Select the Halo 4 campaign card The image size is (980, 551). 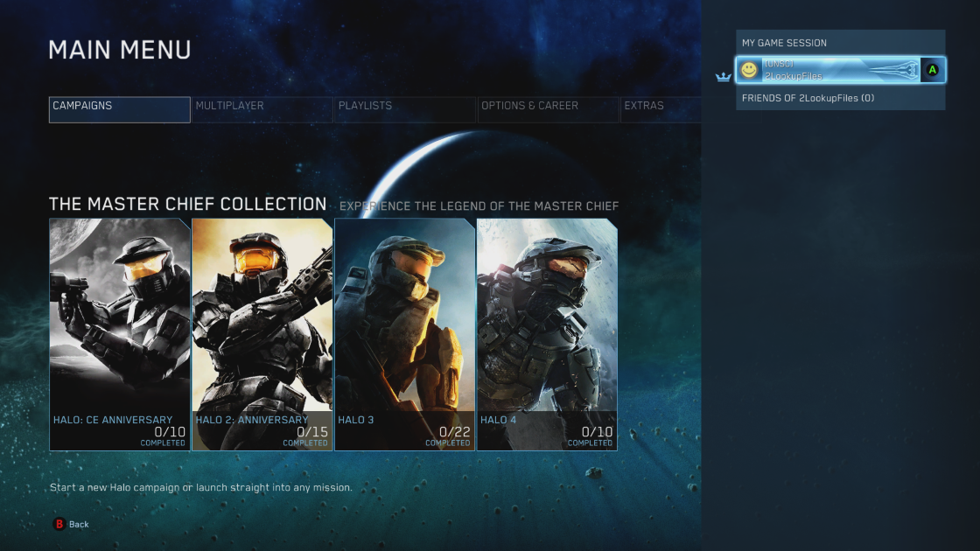point(548,334)
